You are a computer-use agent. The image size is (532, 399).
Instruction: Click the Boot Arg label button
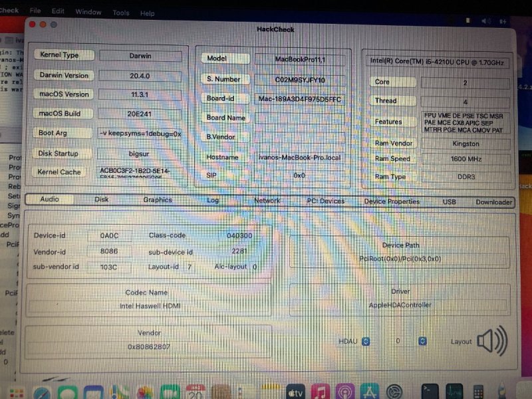click(63, 132)
